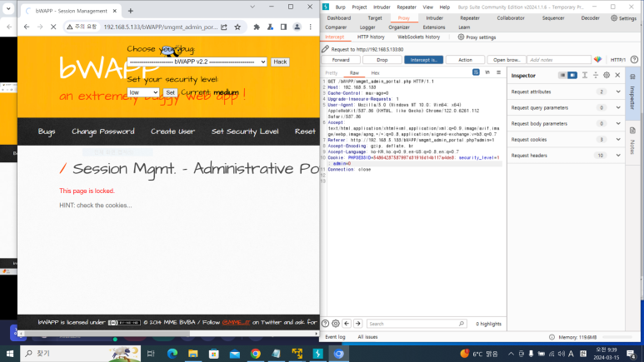Switch to the Repeater tab

tap(470, 18)
